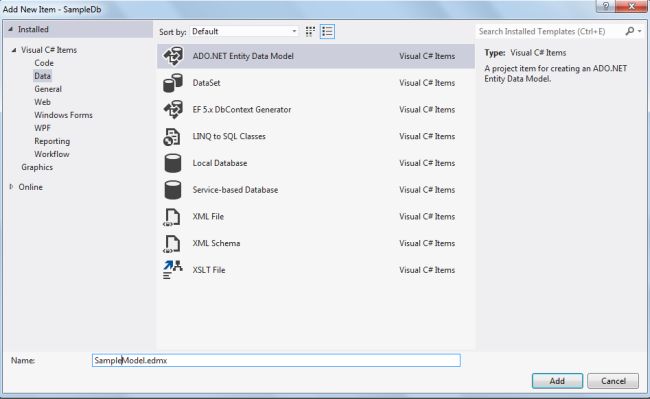
Task: Open the dialog help question mark button
Action: coord(606,6)
